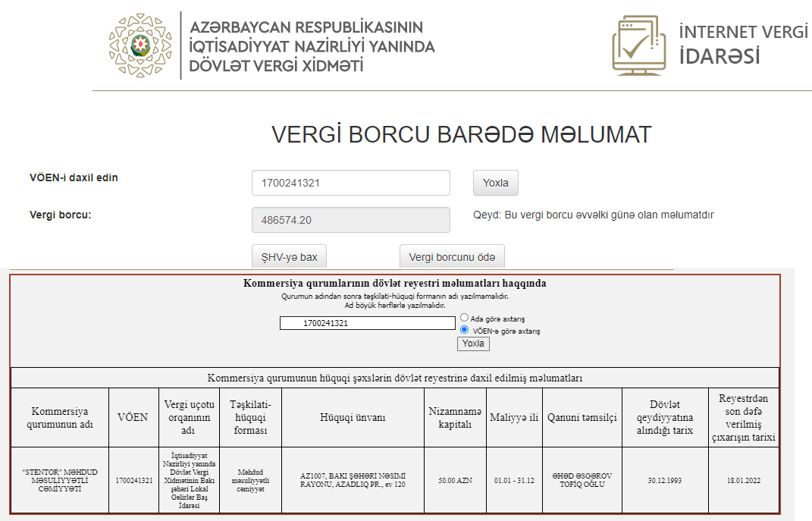Select the Ada görə axtarış radio option
812x521 pixels.
coord(464,318)
